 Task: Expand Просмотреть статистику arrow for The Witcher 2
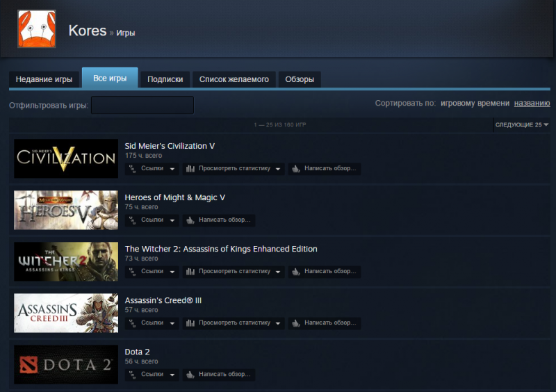pos(278,272)
